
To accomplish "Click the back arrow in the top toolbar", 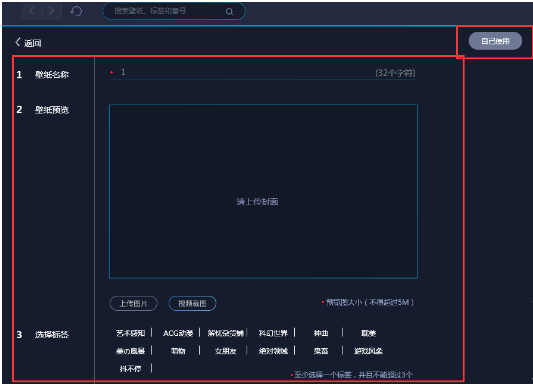I will [32, 11].
